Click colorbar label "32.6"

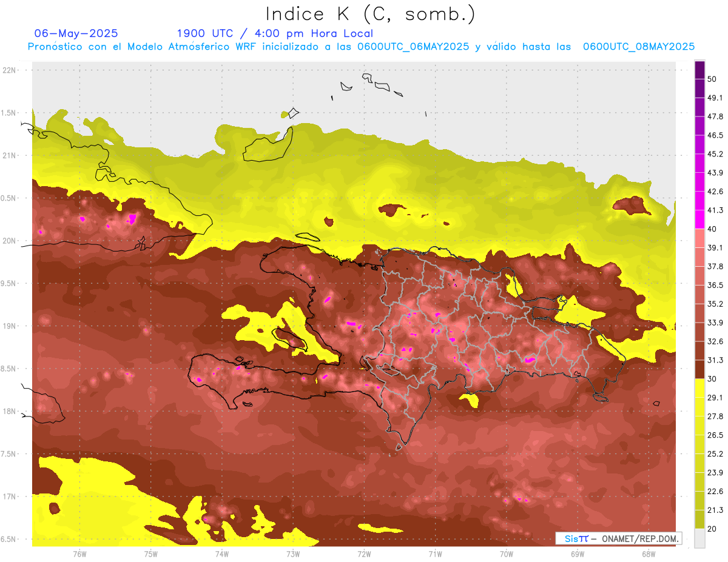coord(715,341)
